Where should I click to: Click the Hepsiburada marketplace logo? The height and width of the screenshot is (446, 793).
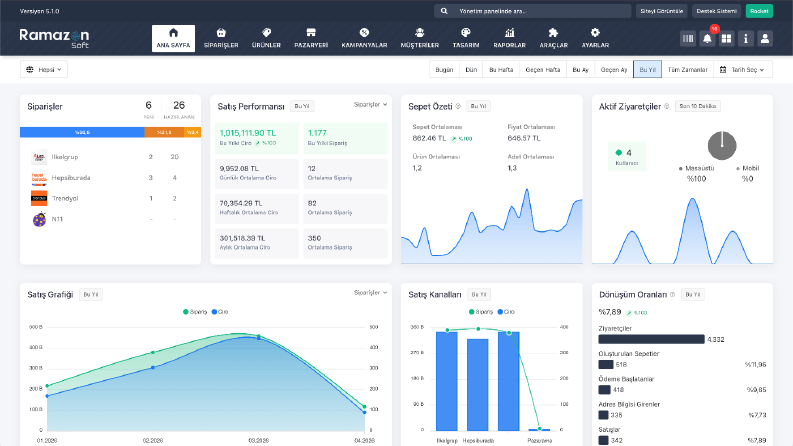[x=39, y=178]
